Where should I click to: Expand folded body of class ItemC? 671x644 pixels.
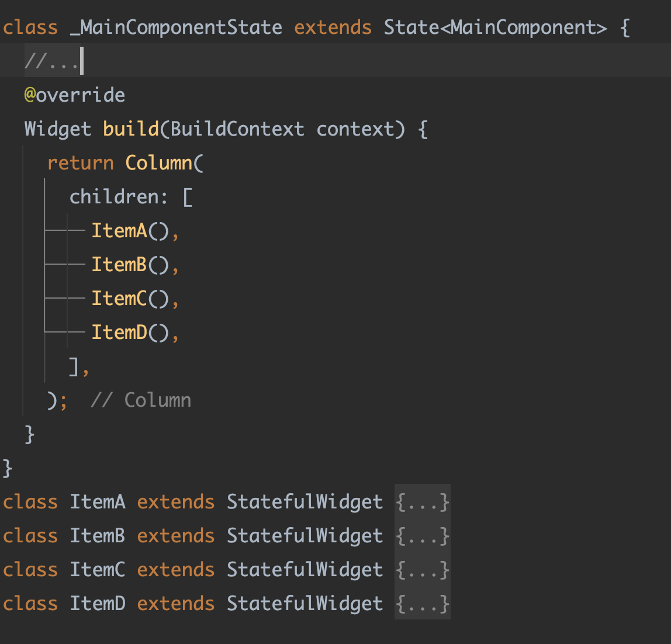pyautogui.click(x=422, y=570)
